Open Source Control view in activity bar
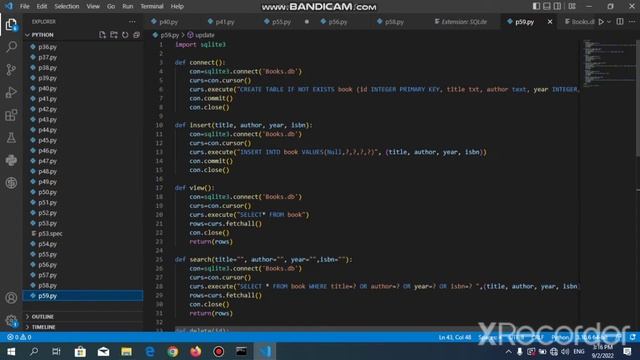This screenshot has width=640, height=360. click(11, 69)
